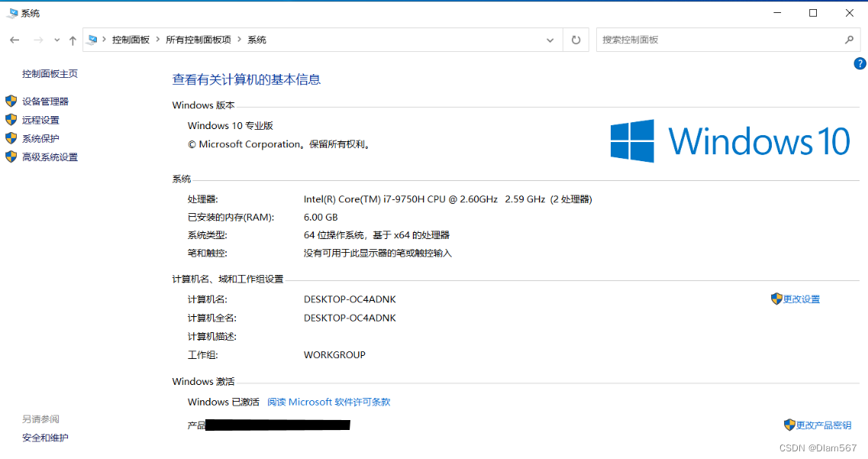Select 6.00 GB memory value
This screenshot has height=459, width=868.
point(321,218)
